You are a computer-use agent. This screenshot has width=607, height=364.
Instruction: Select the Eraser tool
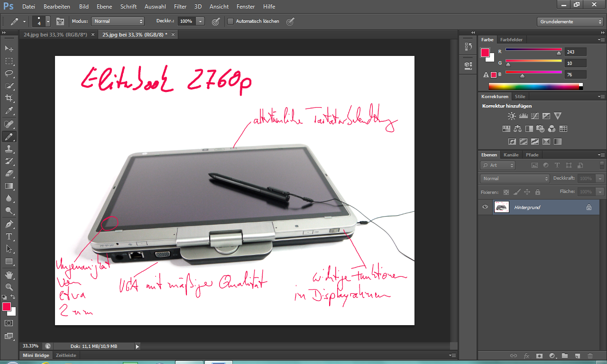tap(9, 173)
